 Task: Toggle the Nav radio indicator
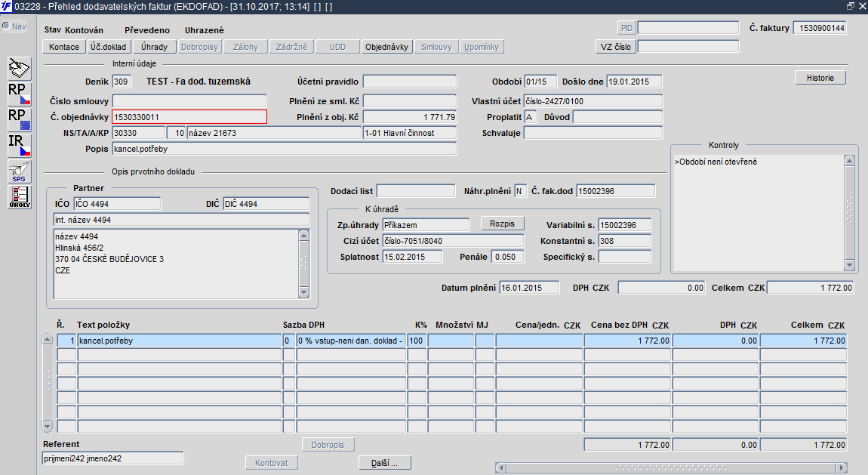[6, 26]
